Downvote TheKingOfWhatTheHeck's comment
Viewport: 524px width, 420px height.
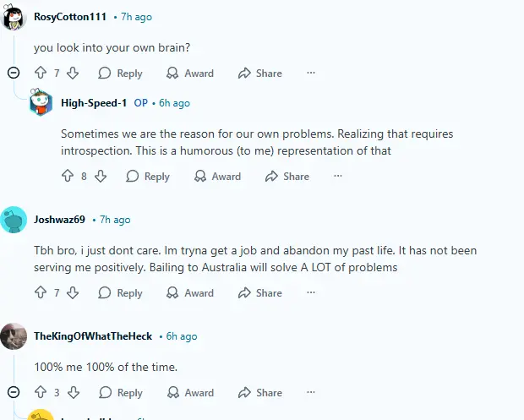pos(73,393)
